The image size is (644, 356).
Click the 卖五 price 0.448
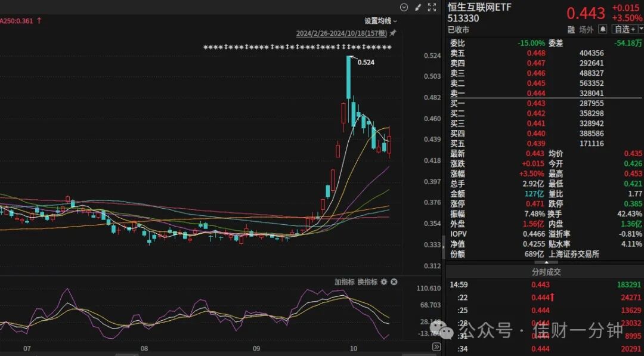537,53
